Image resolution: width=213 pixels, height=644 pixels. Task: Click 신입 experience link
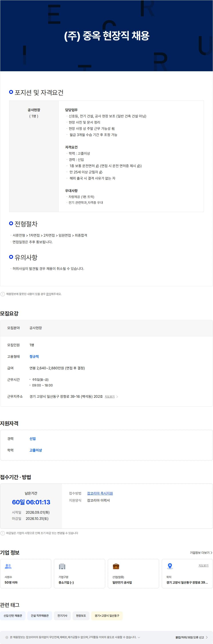coord(32,438)
